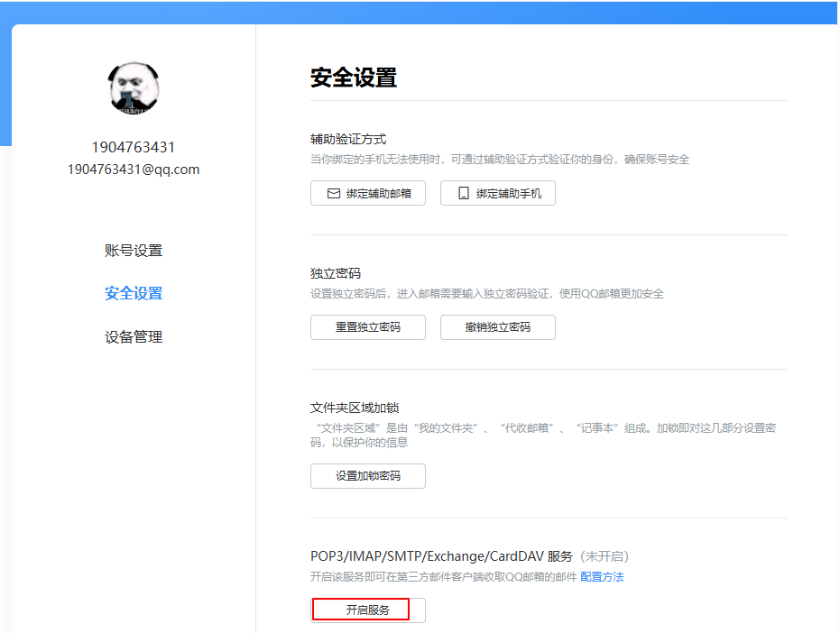Viewport: 840px width, 633px height.
Task: Click the 文件夹区域加锁 section heading
Action: point(355,408)
